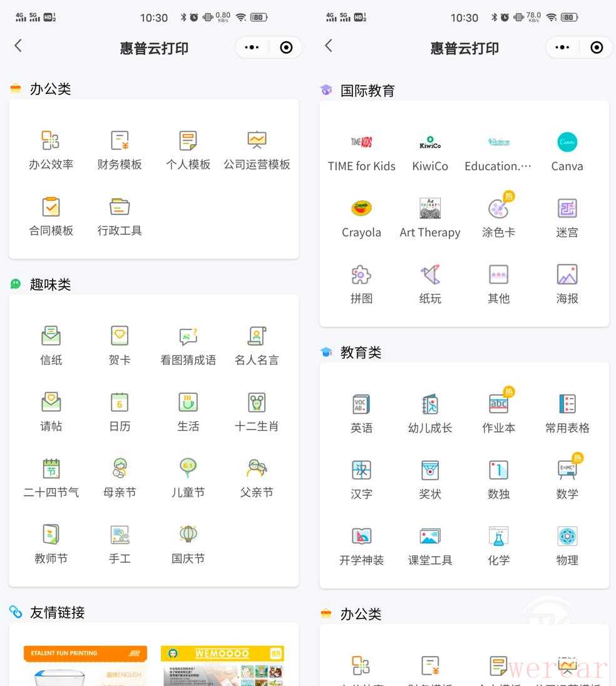Open the 二十四节气 solar terms icon
616x686 pixels.
[51, 469]
